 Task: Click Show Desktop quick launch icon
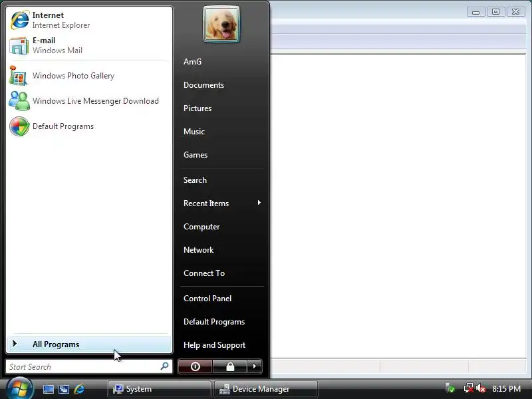[48, 389]
